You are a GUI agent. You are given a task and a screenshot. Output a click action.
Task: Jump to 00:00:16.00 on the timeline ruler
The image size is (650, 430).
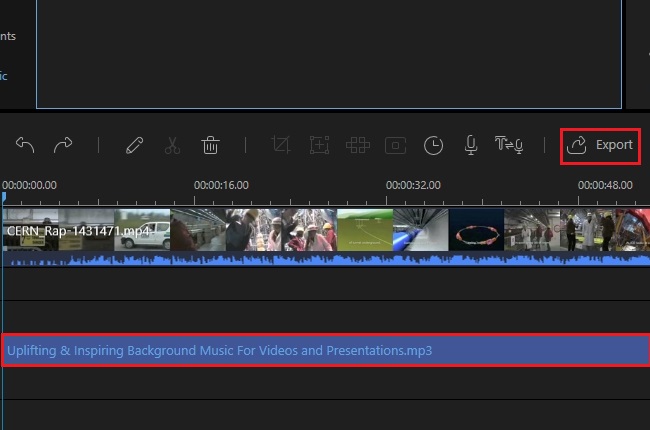pos(221,185)
